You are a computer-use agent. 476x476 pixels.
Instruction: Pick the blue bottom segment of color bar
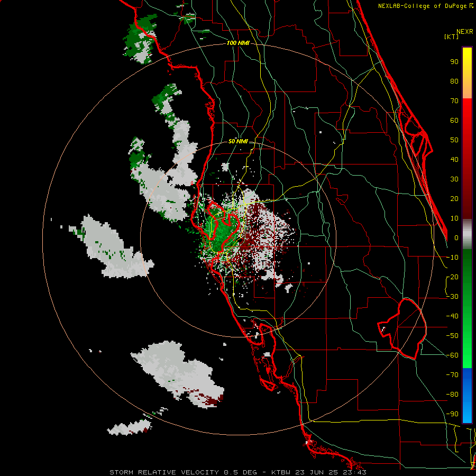click(467, 396)
